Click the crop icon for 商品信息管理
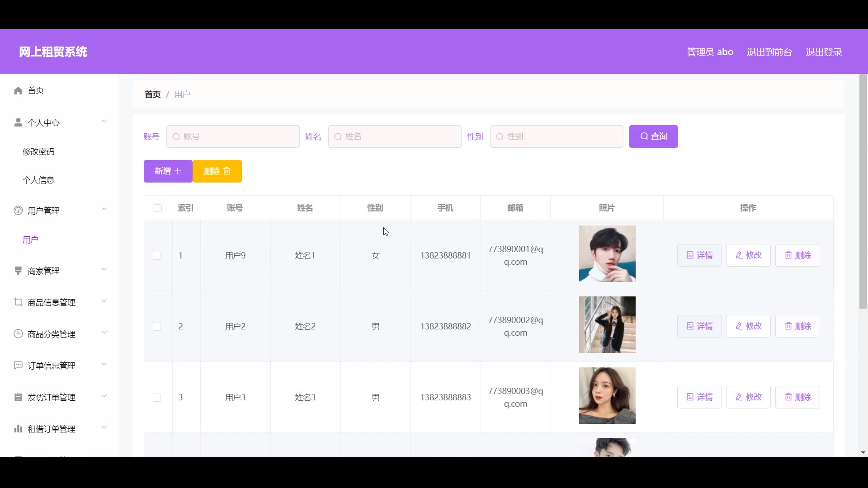This screenshot has width=868, height=488. [x=18, y=302]
